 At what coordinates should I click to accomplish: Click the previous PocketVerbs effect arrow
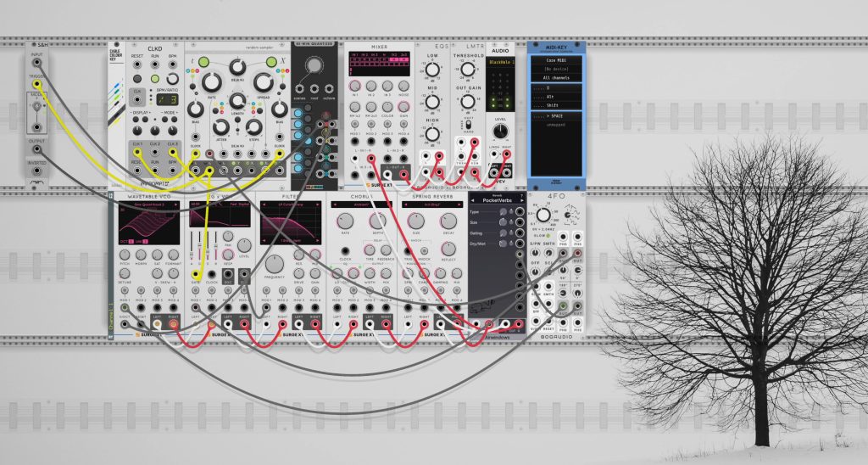tap(472, 200)
